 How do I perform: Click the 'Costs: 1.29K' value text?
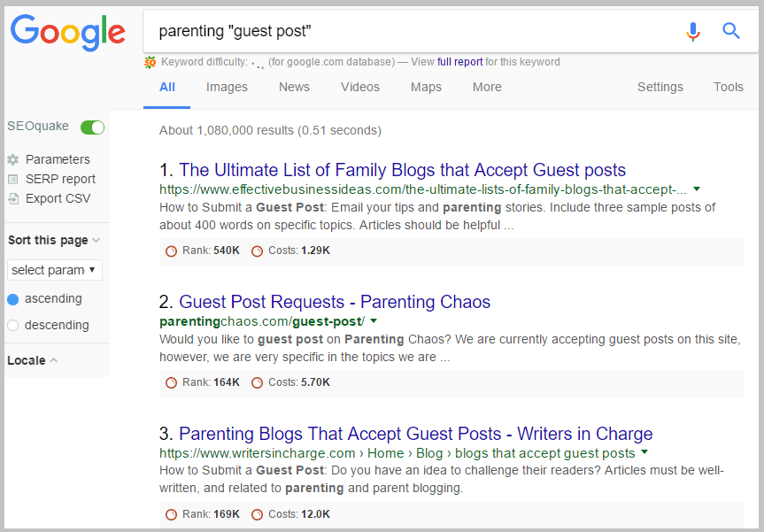tap(299, 251)
